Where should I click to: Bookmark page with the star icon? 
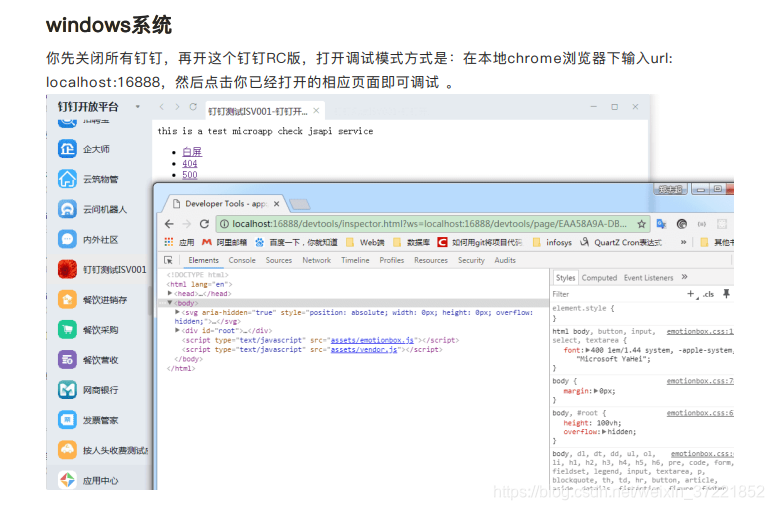pyautogui.click(x=641, y=224)
